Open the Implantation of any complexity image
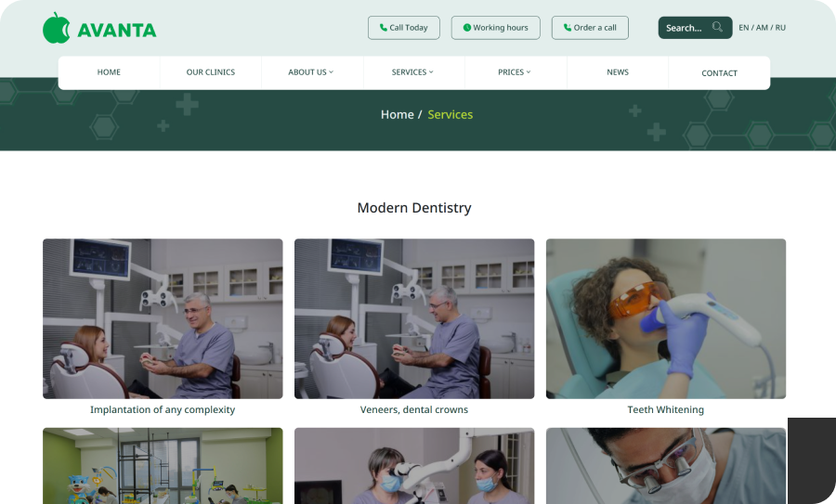836x504 pixels. click(x=163, y=318)
